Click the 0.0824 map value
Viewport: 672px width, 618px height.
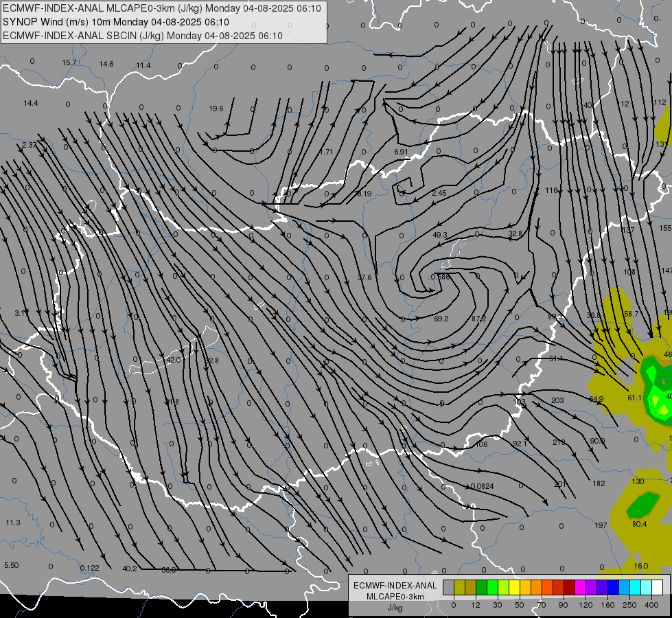482,486
